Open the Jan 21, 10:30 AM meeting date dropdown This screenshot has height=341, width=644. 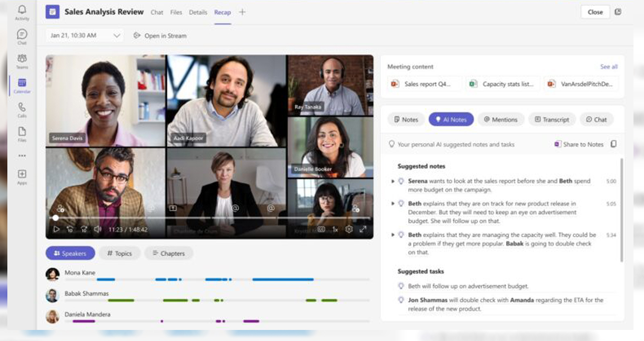click(84, 36)
